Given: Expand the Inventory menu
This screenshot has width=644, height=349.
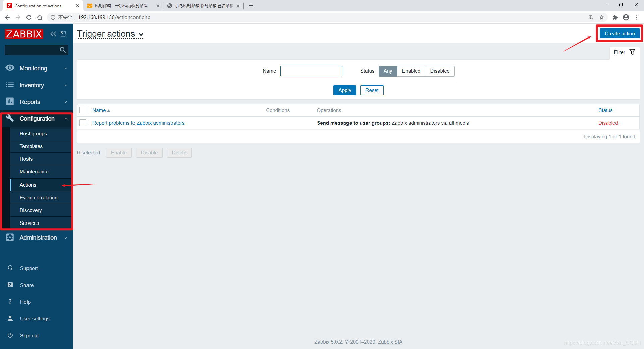Looking at the screenshot, I should pos(66,85).
